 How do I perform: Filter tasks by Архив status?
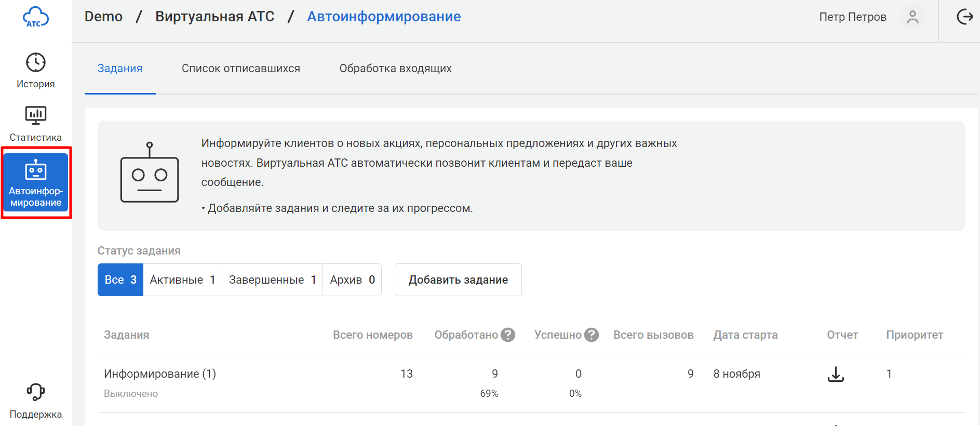(352, 280)
